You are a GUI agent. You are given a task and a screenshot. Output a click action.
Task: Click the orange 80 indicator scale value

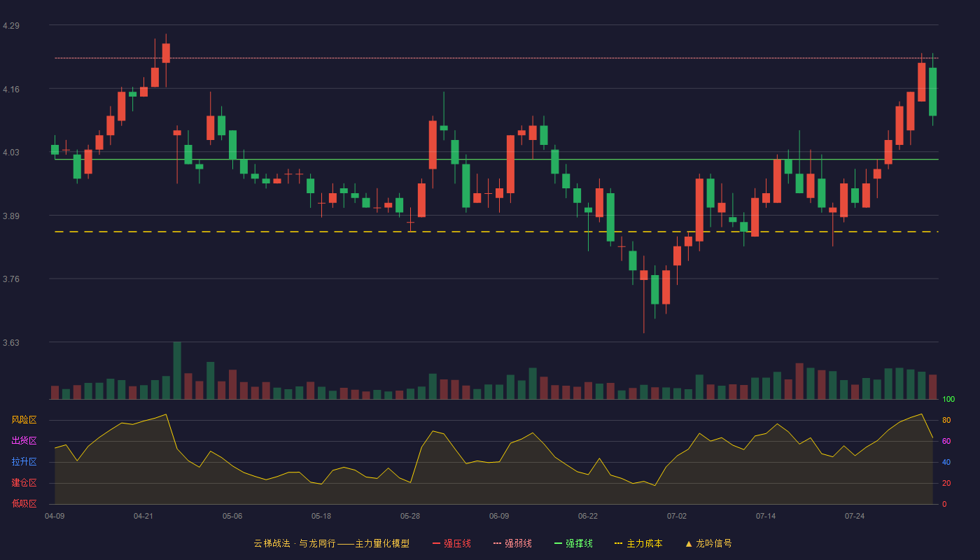[x=946, y=420]
